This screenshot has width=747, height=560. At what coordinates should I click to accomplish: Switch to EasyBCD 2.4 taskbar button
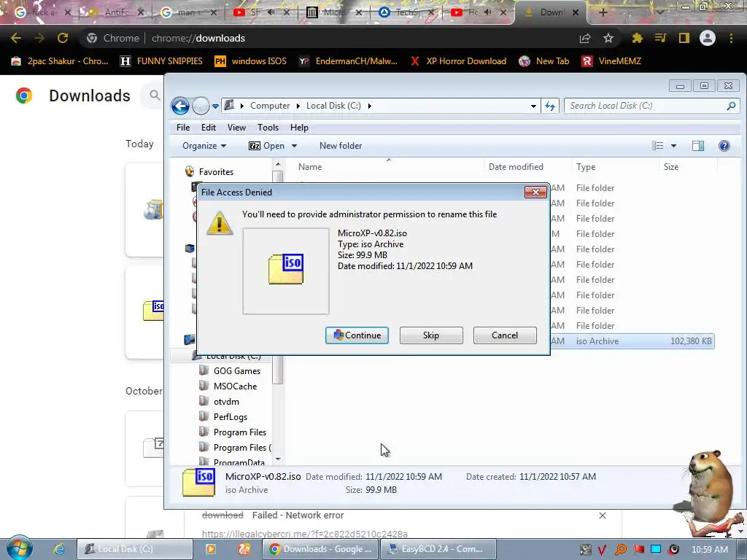pyautogui.click(x=438, y=549)
